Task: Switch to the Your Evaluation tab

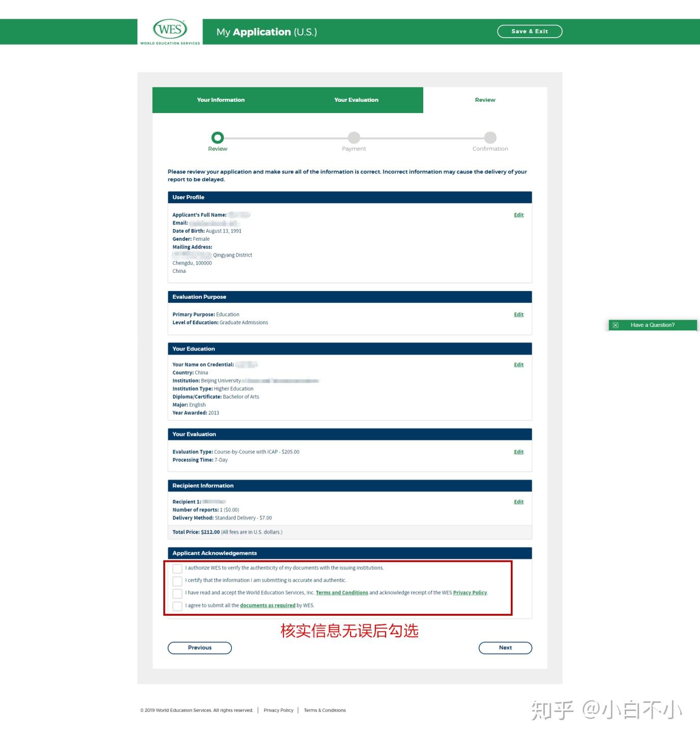Action: click(x=356, y=100)
